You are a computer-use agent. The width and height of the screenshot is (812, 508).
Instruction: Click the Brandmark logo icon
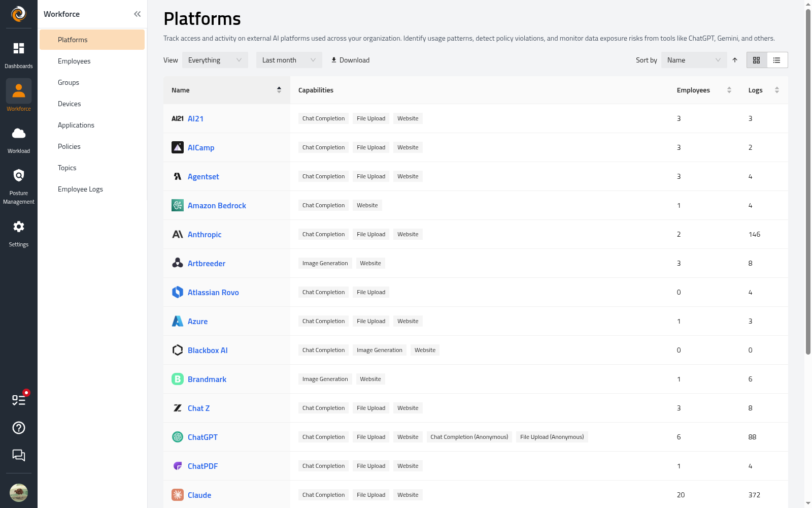point(178,379)
